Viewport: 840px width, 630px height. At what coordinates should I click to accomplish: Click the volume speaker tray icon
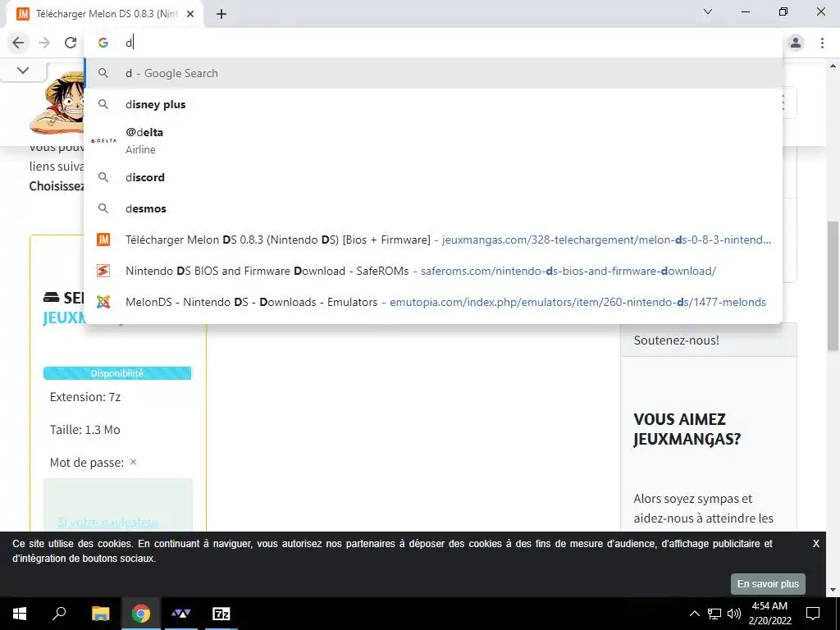734,614
